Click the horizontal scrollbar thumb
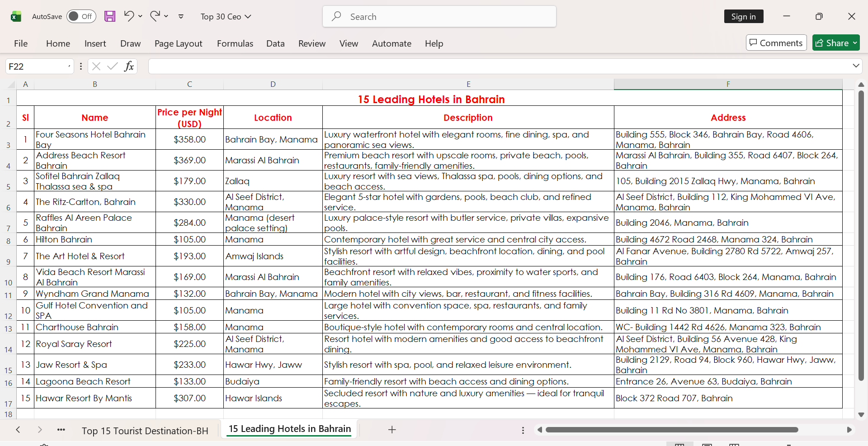 point(672,430)
